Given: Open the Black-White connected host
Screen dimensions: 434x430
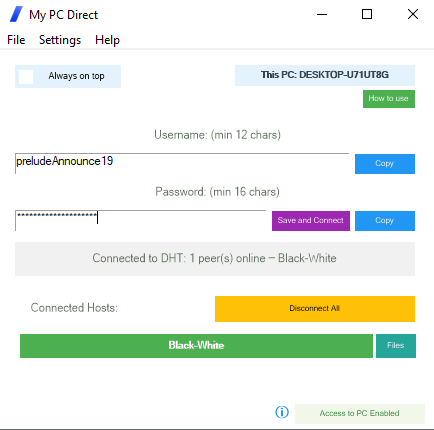Looking at the screenshot, I should click(x=196, y=346).
